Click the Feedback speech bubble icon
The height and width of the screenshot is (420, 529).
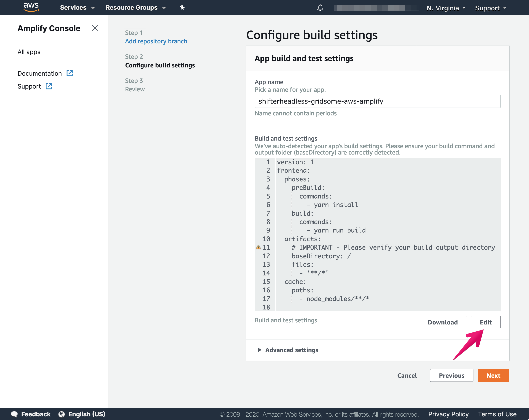point(14,414)
